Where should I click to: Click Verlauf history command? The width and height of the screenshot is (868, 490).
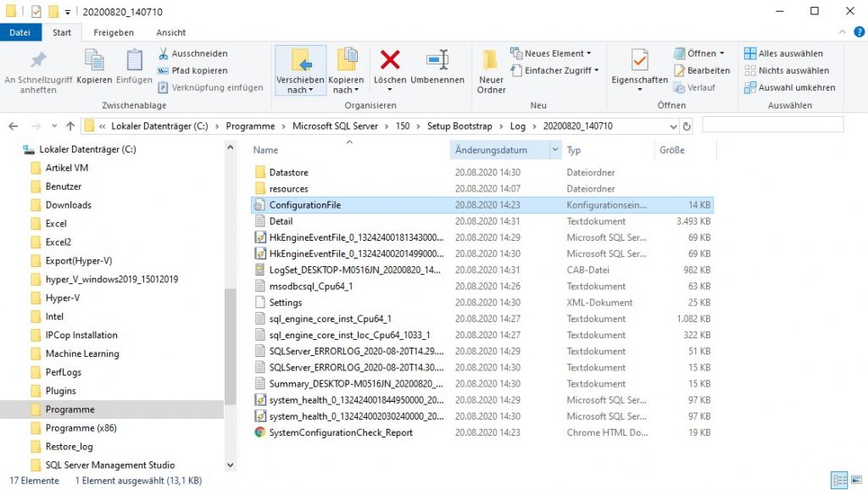pos(695,87)
